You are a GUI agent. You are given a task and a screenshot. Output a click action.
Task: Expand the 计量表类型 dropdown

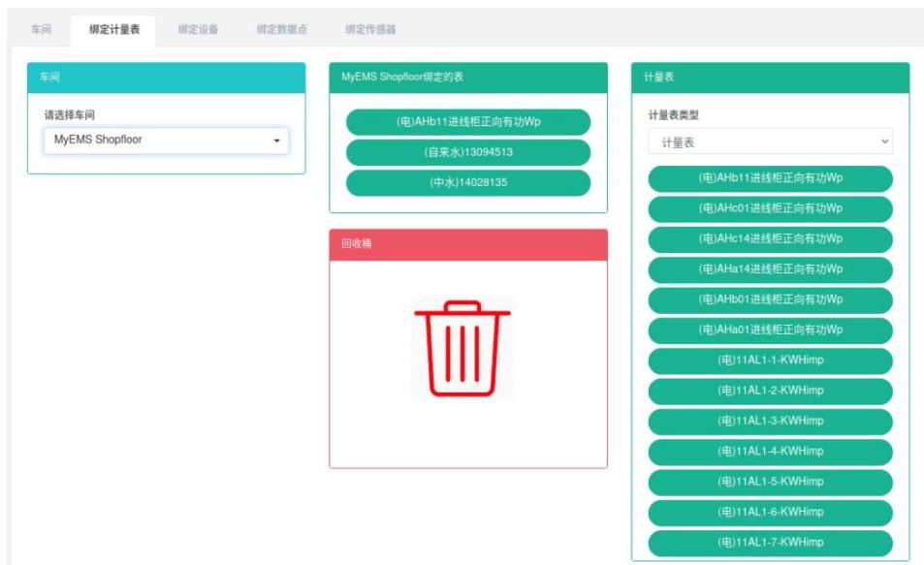click(770, 142)
